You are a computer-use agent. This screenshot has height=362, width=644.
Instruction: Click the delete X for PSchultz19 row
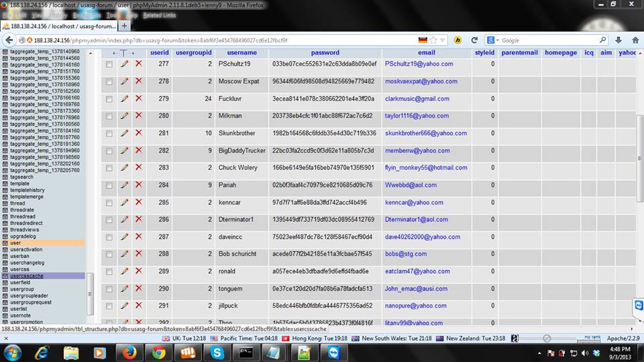point(139,64)
